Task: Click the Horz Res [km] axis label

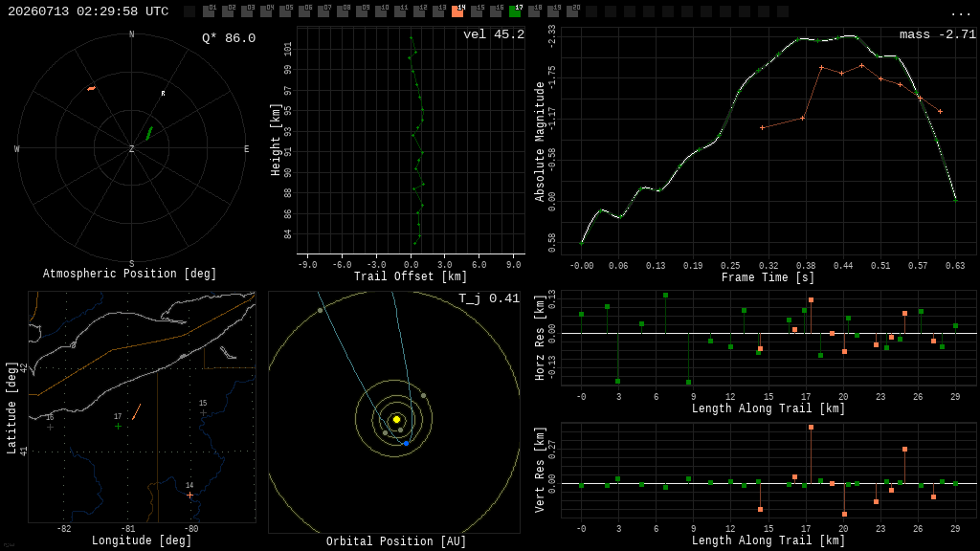Action: [540, 340]
